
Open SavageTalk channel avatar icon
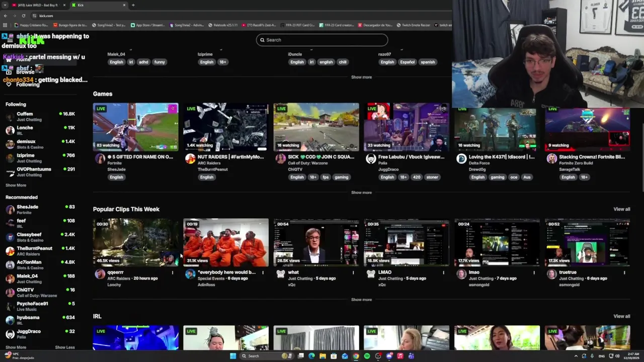pos(552,159)
